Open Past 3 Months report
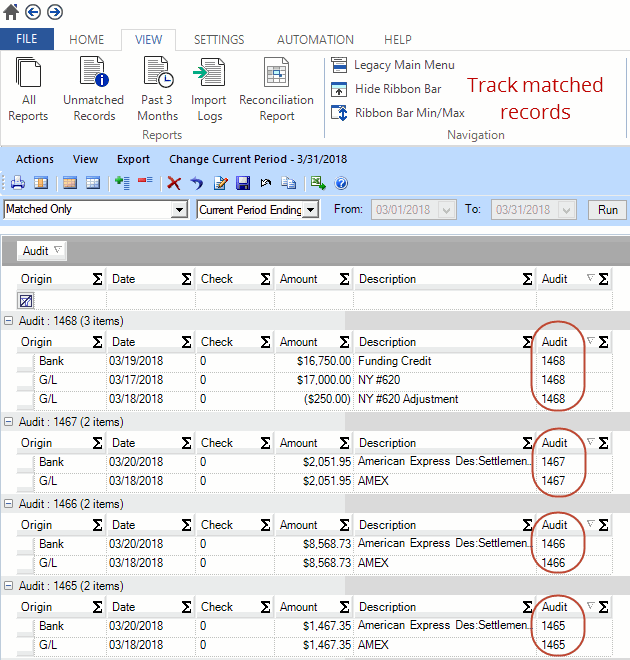Screen dimensions: 630x660 (x=157, y=89)
